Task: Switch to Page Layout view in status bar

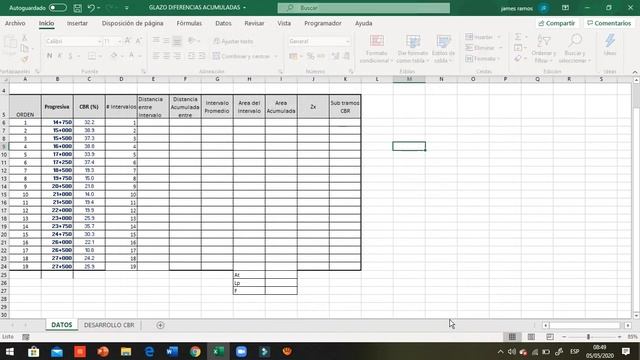Action: click(531, 337)
